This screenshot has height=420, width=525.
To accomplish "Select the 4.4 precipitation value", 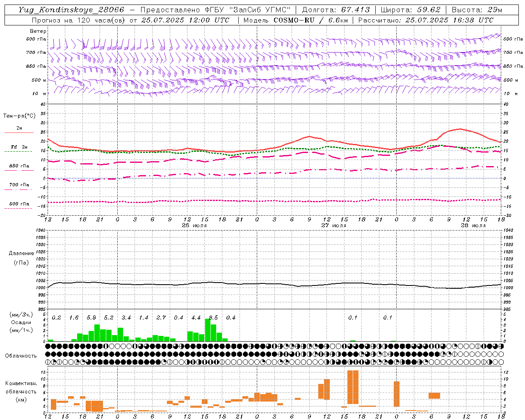I will click(196, 317).
